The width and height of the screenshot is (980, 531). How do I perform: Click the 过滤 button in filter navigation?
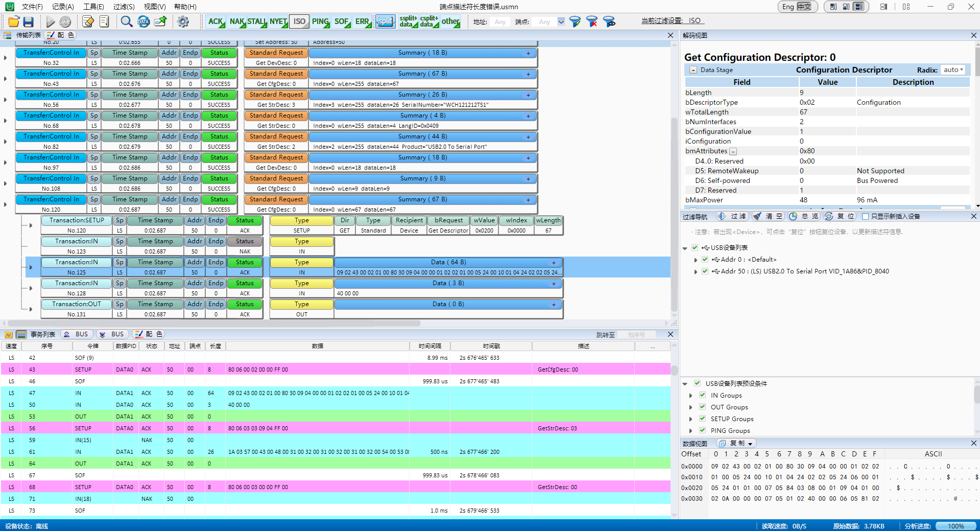(x=732, y=216)
